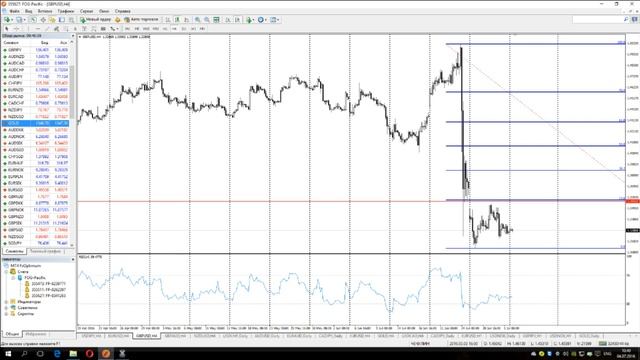Switch timeframe to M15
This screenshot has height=360, width=640.
(146, 29)
